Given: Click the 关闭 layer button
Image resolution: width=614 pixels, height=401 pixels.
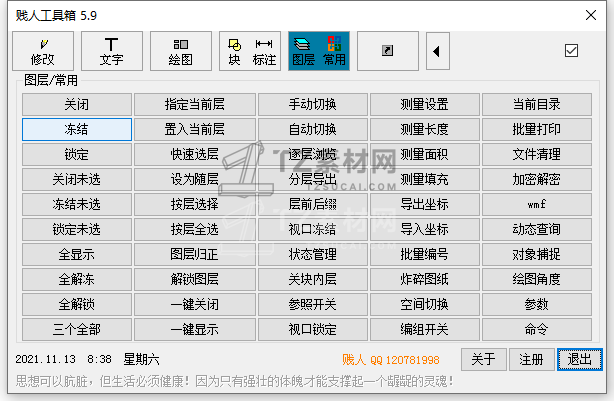Looking at the screenshot, I should tap(77, 105).
